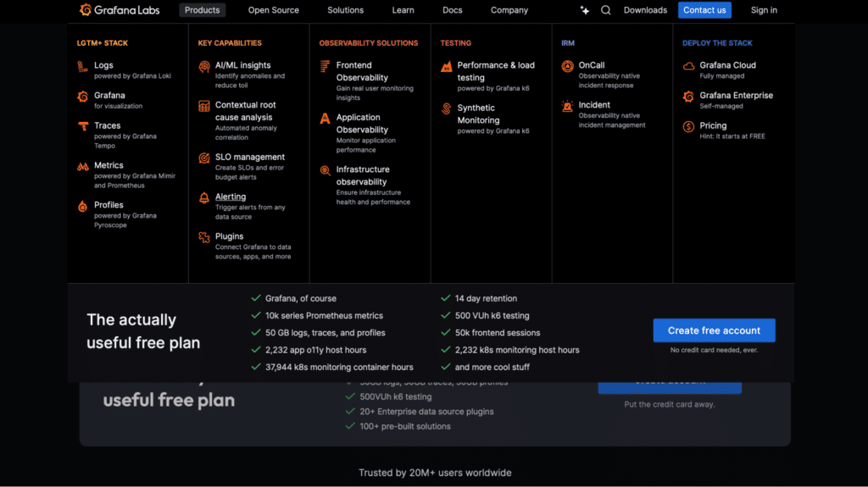Screen dimensions: 868x487
Task: Click the Infrastructure observability icon
Action: coord(325,170)
